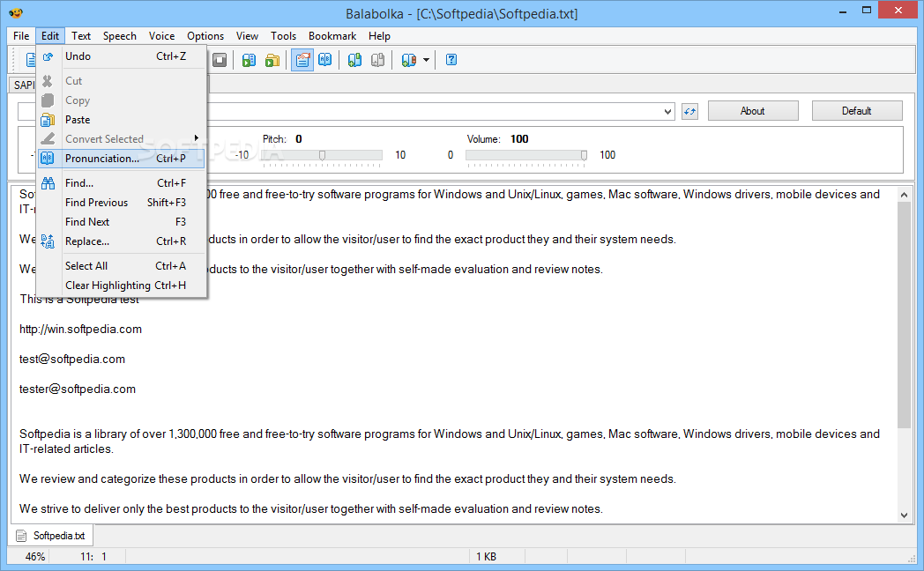Click the Volume value '100' label
Screen dimensions: 924x571
(x=519, y=139)
